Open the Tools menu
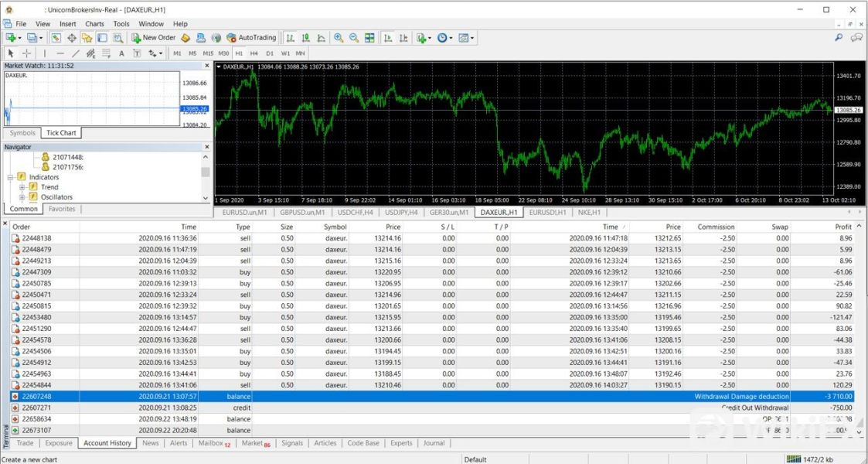The image size is (868, 464). (121, 24)
